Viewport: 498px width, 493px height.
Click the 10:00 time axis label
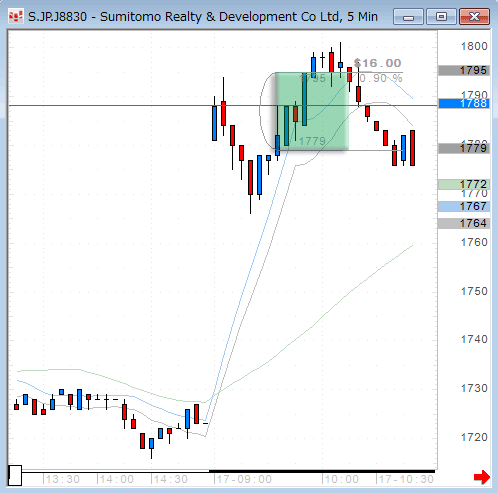point(341,479)
